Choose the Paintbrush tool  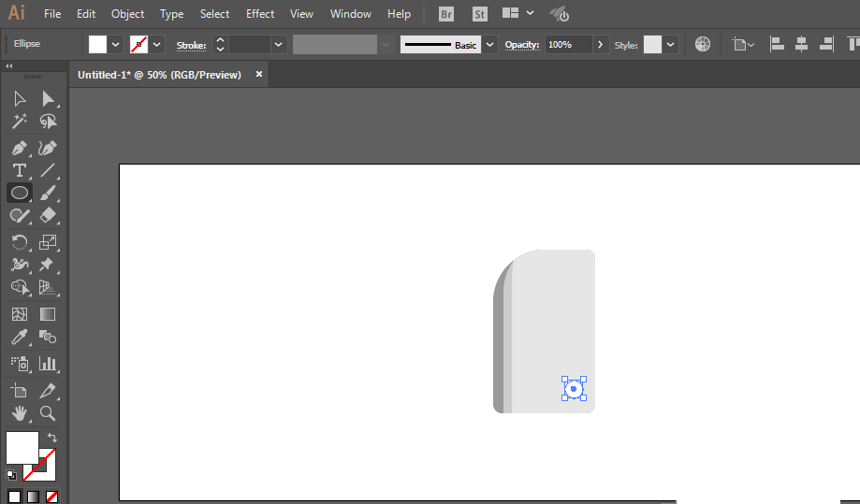pos(48,193)
